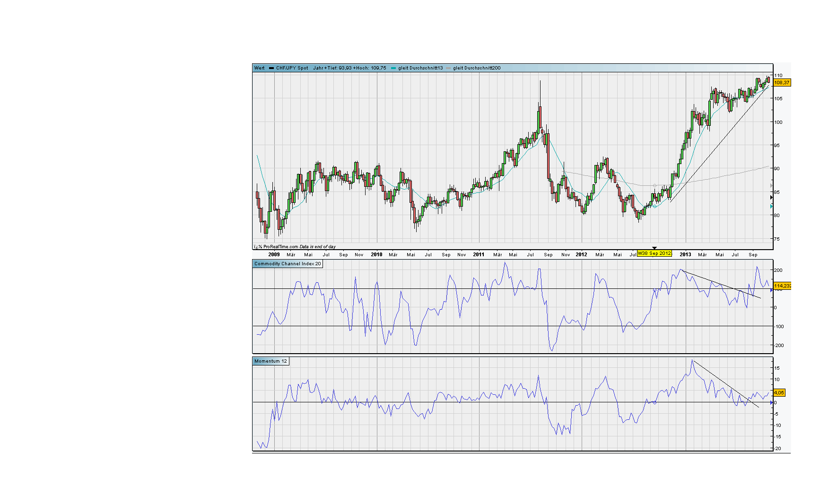Click the -15 level on Momentum axis

pos(778,437)
